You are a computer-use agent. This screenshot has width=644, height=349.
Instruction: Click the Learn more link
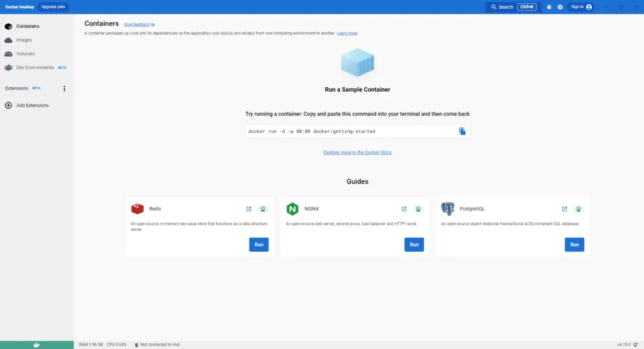point(347,33)
